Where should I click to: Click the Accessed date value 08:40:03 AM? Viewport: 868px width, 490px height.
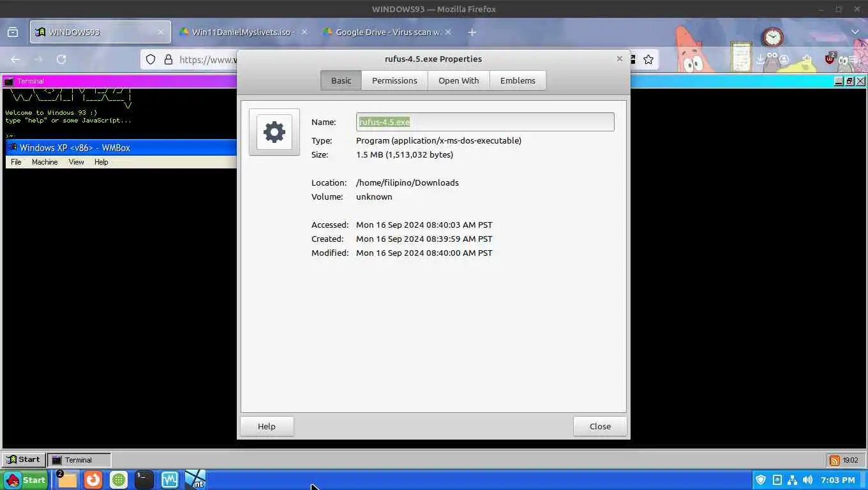424,225
